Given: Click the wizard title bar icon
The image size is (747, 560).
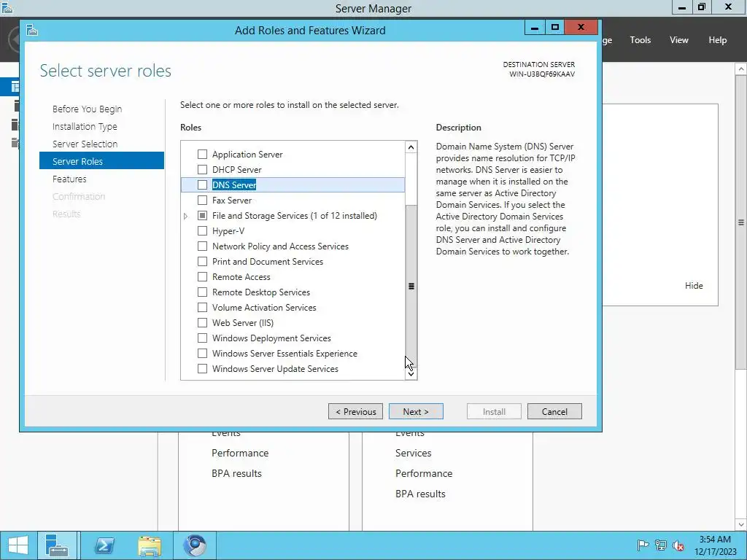Looking at the screenshot, I should [32, 31].
